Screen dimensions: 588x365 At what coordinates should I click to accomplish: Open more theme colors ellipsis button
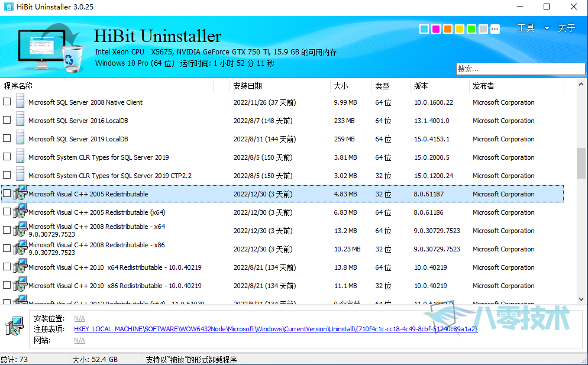pyautogui.click(x=495, y=29)
